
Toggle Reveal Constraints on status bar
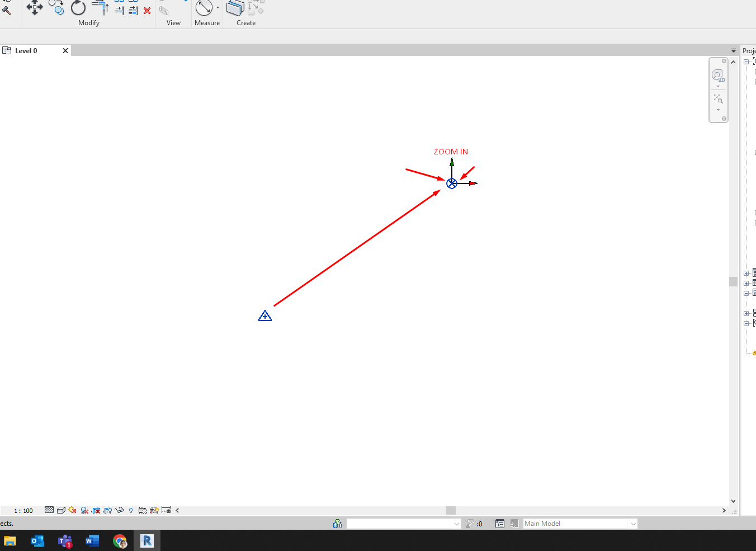coord(166,510)
